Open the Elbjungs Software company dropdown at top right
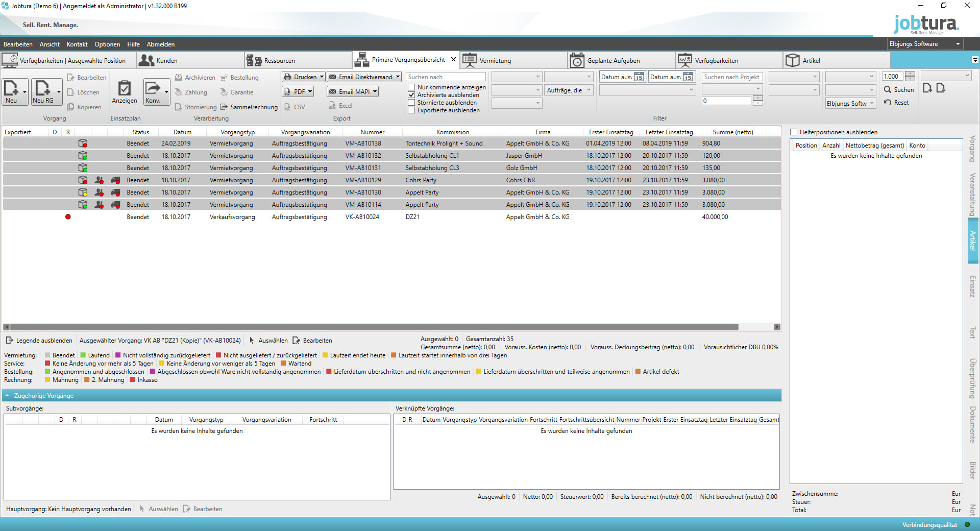Image resolution: width=980 pixels, height=531 pixels. (925, 44)
